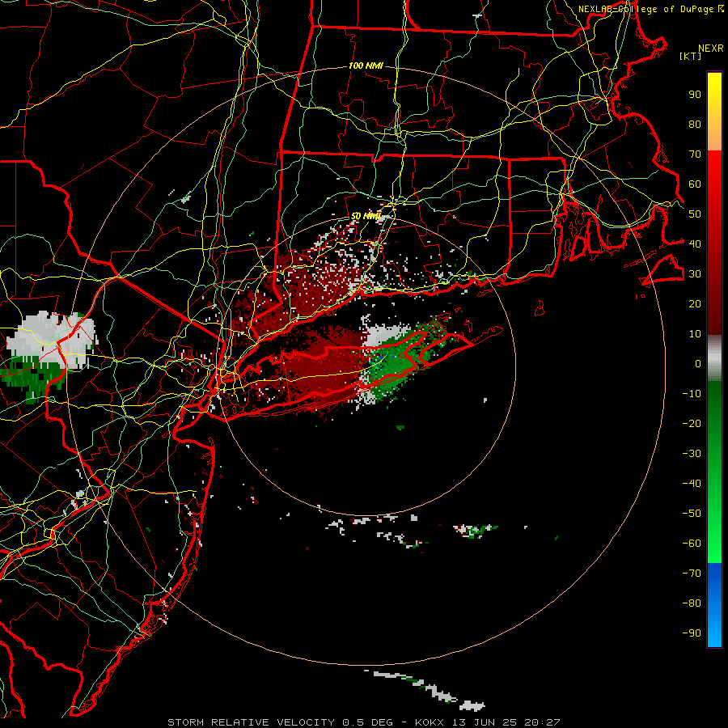Select the 80 value on the velocity scale
728x728 pixels.
pyautogui.click(x=695, y=124)
